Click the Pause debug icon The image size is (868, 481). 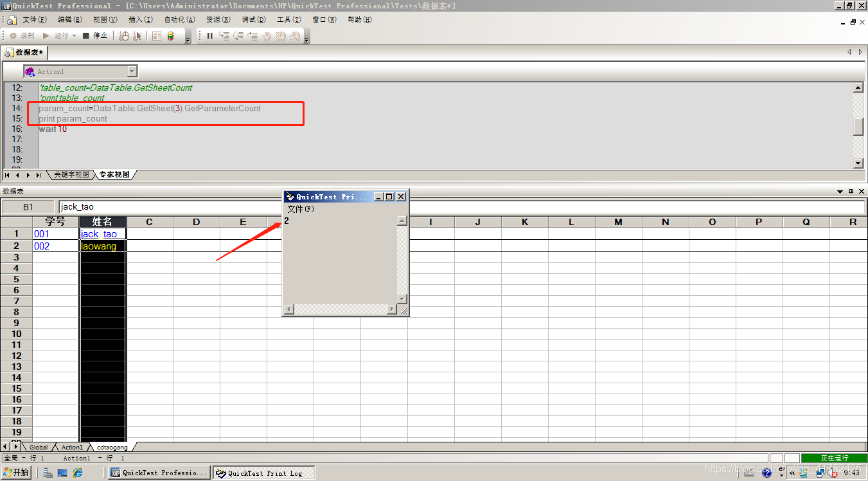tap(209, 36)
